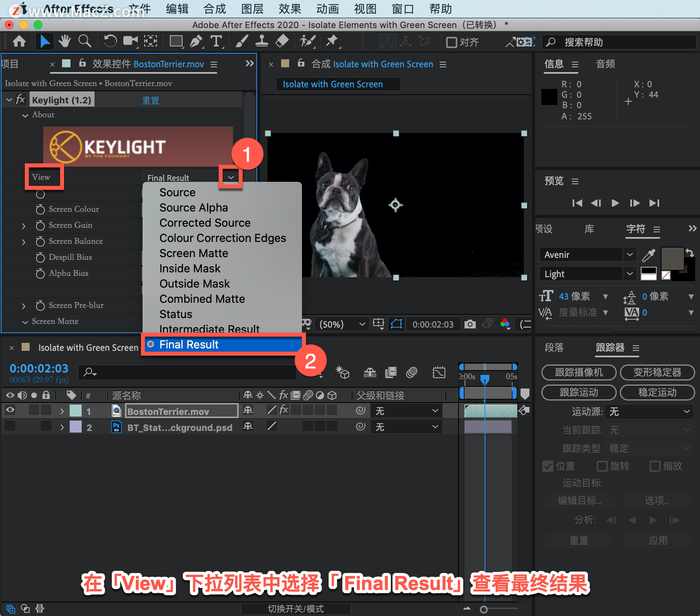This screenshot has height=616, width=700.
Task: Enable the 旋转 tracker checkbox
Action: [x=602, y=466]
